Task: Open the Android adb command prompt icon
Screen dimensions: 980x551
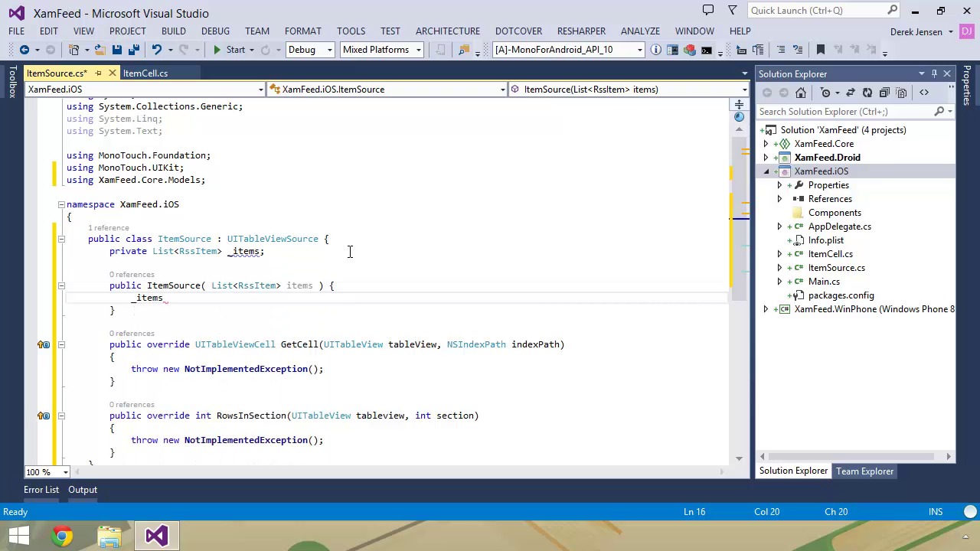Action: tap(707, 50)
